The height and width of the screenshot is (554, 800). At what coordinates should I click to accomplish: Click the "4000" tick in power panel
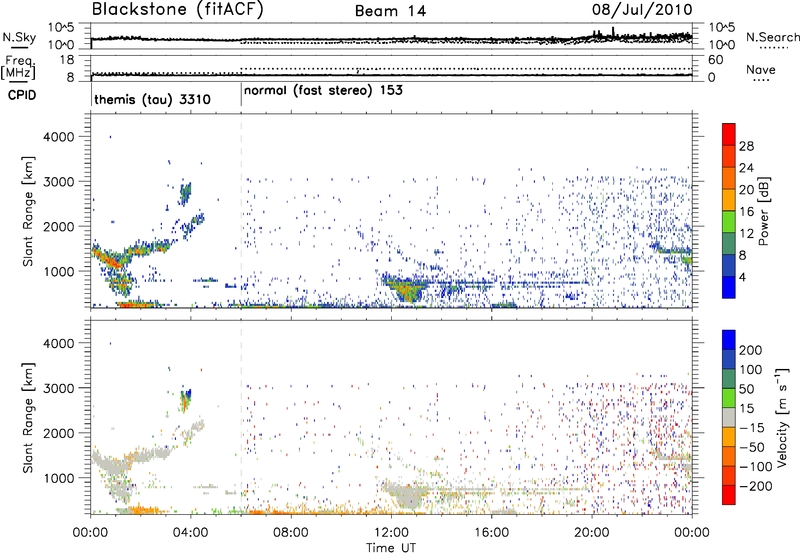click(58, 137)
